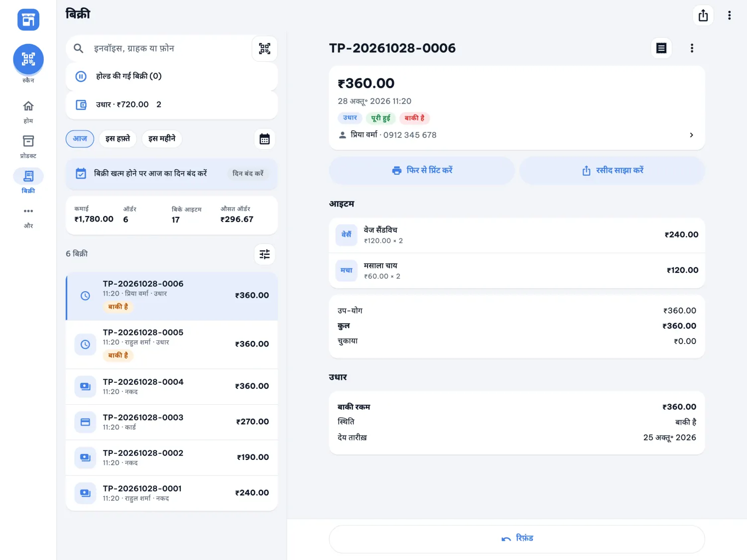
Task: Click the देय तारीख़ 25 अक्तू॰ 2026 value
Action: click(x=669, y=438)
